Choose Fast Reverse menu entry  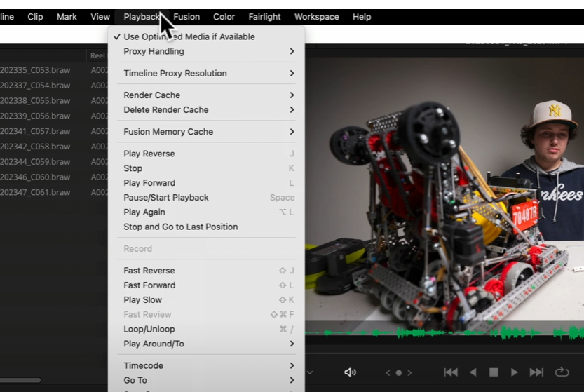tap(206, 271)
